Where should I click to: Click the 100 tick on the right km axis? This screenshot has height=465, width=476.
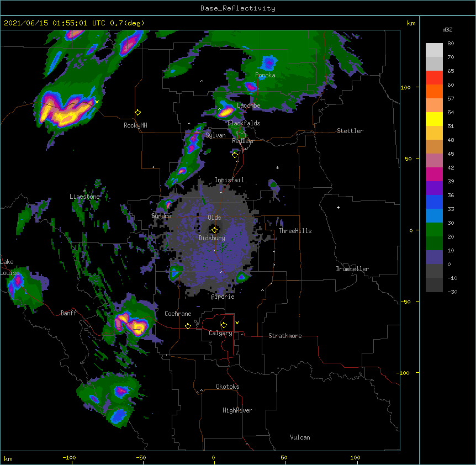click(405, 87)
